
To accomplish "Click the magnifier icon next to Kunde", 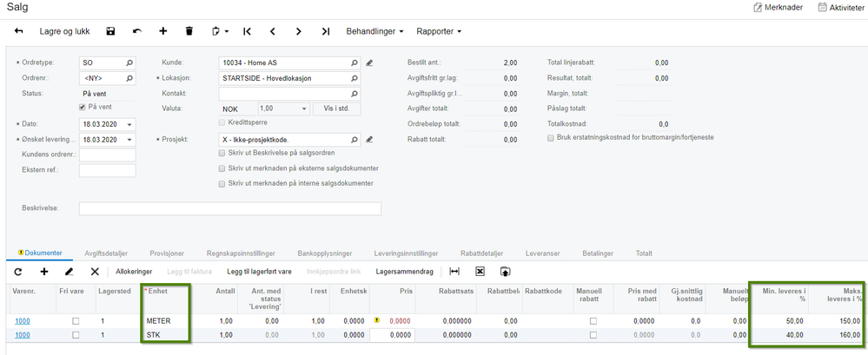I will (x=354, y=63).
